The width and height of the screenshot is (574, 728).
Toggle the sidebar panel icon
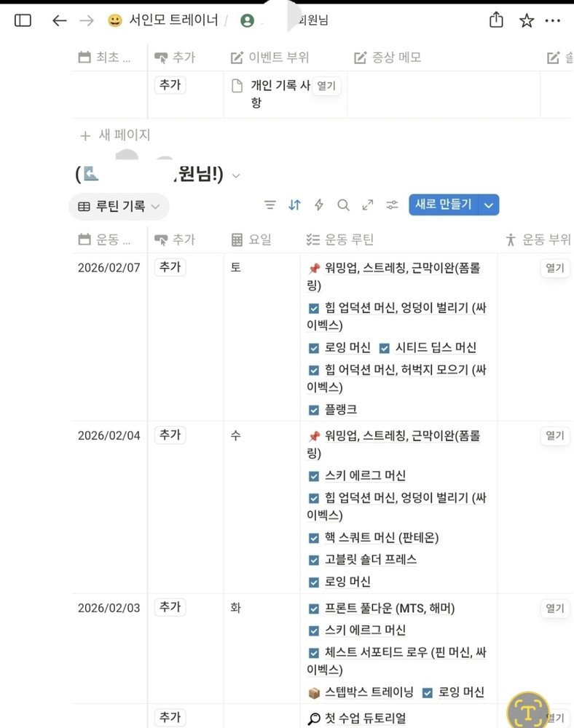[23, 20]
